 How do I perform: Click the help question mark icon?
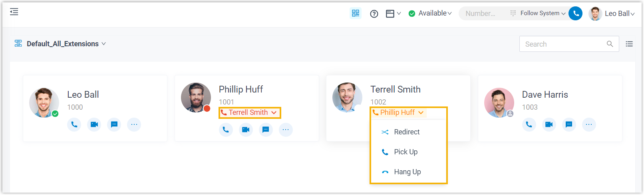point(374,14)
